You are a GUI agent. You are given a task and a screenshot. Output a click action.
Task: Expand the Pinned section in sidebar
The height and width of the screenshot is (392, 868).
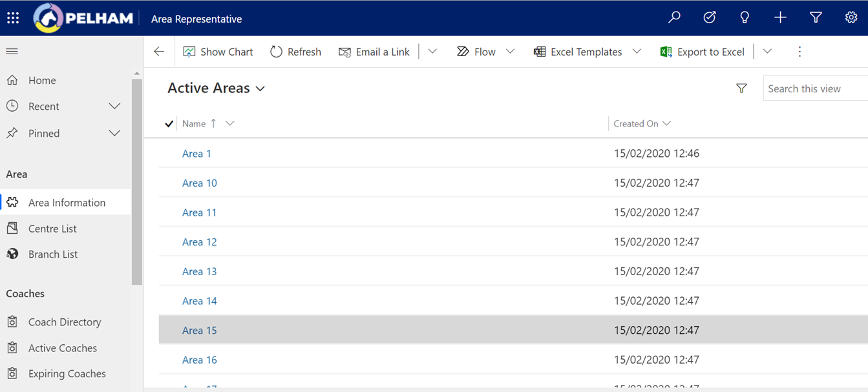[x=114, y=134]
